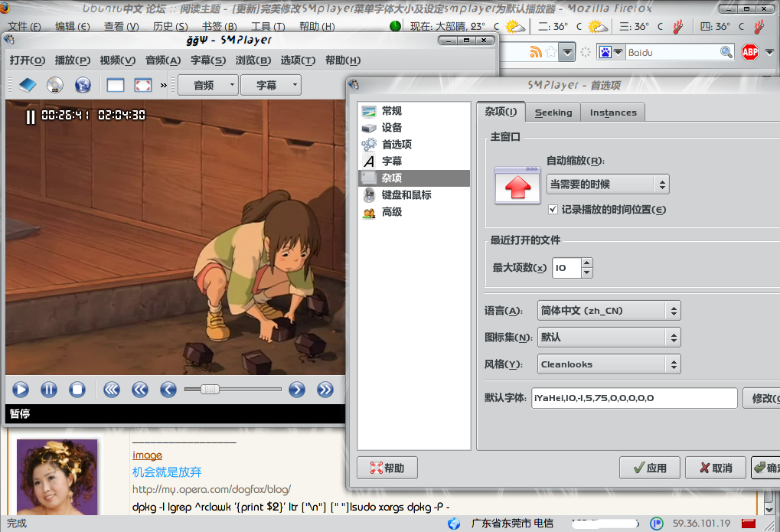The image size is (780, 532).
Task: Open 工具(T) menu in Firefox
Action: point(268,26)
